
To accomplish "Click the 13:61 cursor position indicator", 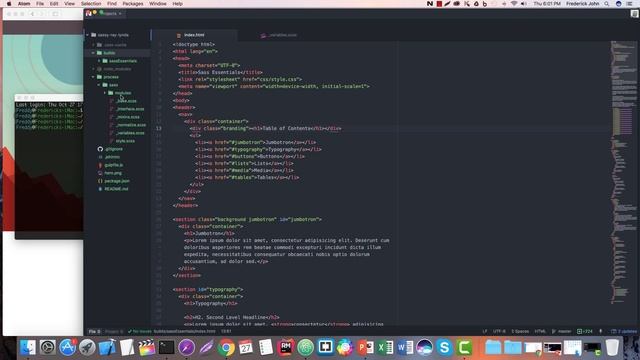I will tap(226, 331).
